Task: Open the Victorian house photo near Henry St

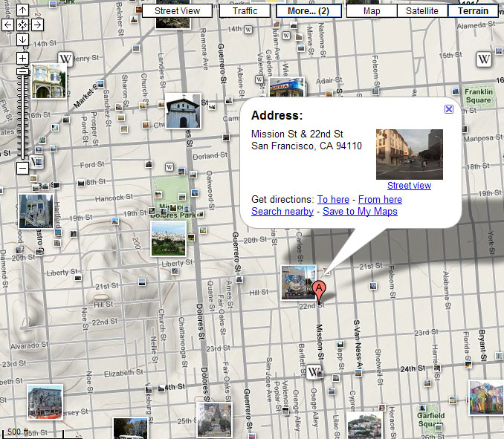Action: [49, 81]
